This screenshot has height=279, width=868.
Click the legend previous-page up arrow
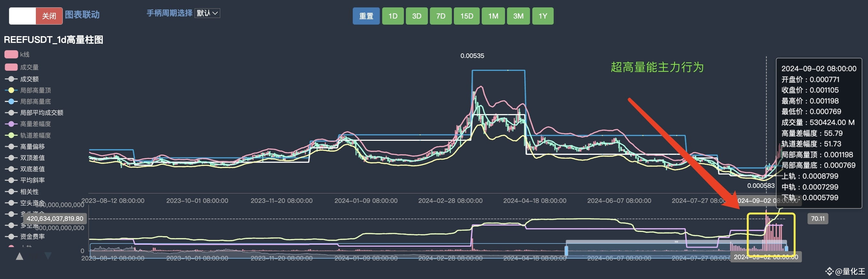pyautogui.click(x=20, y=256)
